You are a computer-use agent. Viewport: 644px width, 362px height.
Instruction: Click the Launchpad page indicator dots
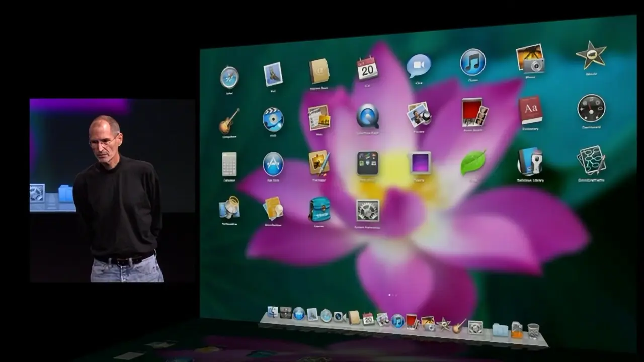392,295
